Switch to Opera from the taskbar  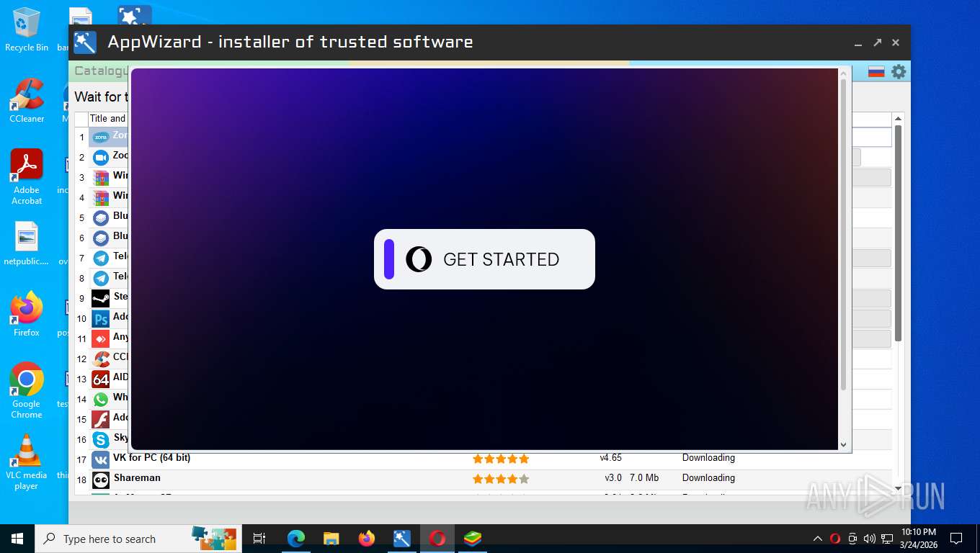[437, 539]
